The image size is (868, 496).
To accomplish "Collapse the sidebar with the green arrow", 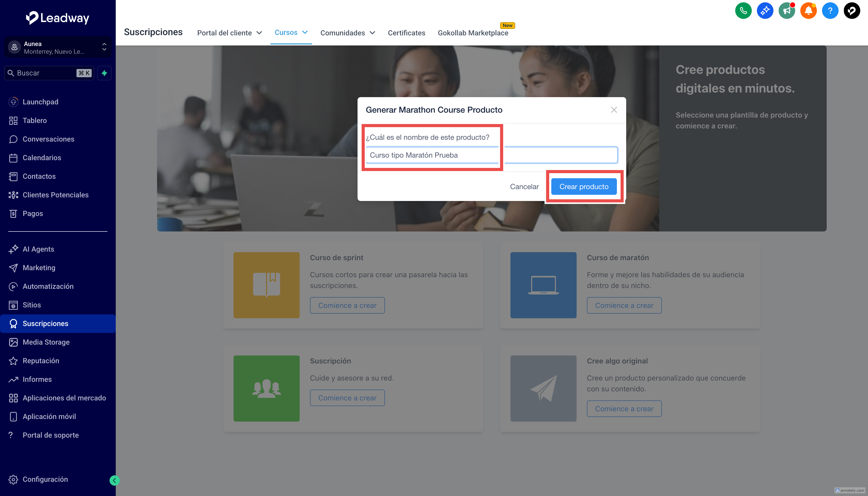I will 114,480.
